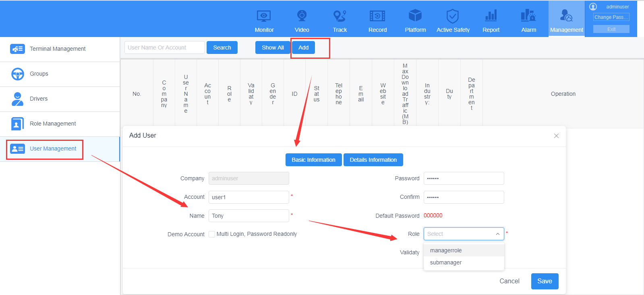Screen dimensions: 644x295
Task: Open the Report chart icon
Action: (491, 16)
